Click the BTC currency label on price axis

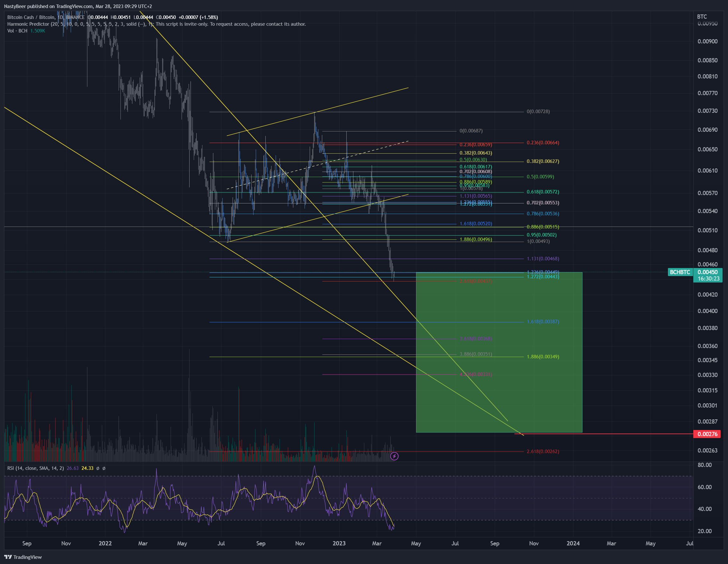pos(702,17)
